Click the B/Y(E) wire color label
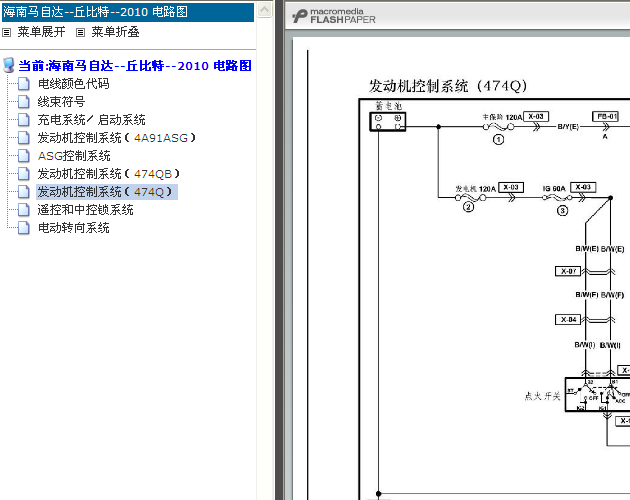 (x=568, y=127)
